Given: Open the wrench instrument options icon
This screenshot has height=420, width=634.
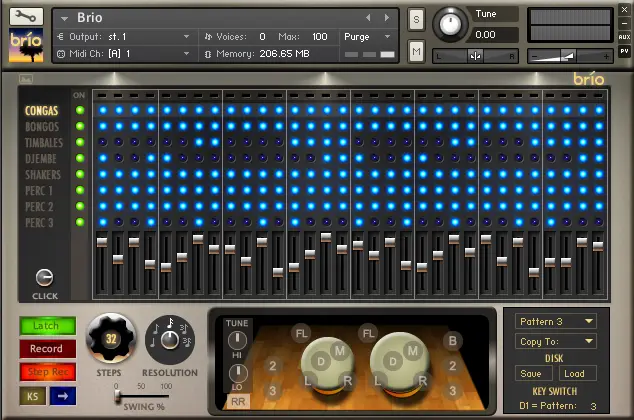Looking at the screenshot, I should click(26, 16).
